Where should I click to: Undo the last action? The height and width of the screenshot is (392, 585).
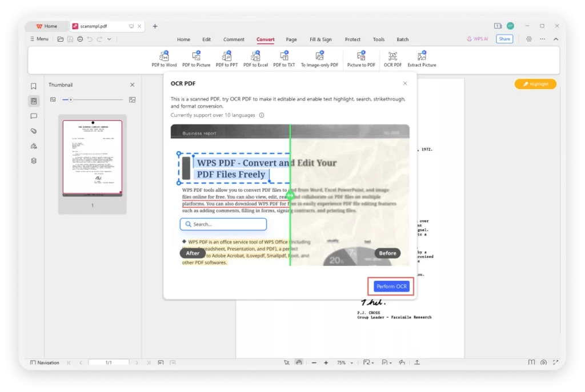(90, 39)
